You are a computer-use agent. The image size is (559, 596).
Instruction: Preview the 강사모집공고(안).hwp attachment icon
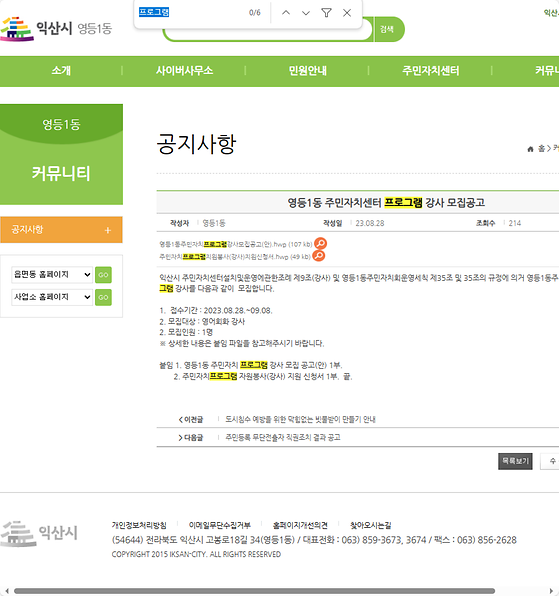click(321, 243)
